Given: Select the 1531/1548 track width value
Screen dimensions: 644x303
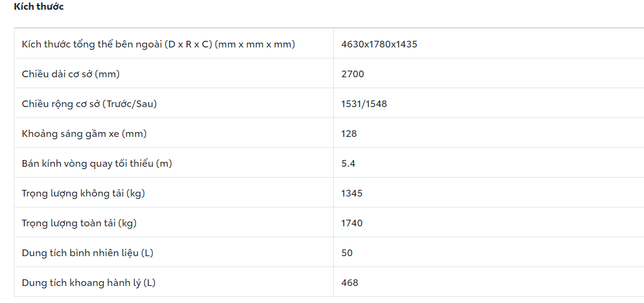Looking at the screenshot, I should pyautogui.click(x=364, y=104).
